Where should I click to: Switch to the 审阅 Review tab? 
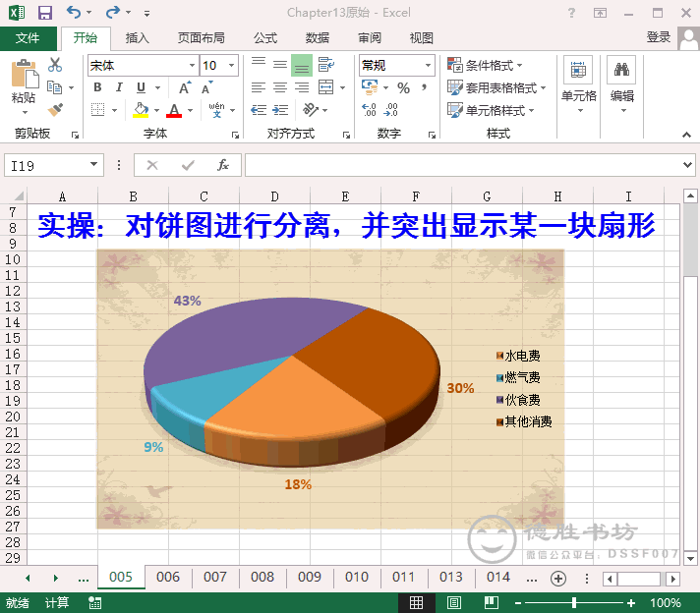(370, 38)
